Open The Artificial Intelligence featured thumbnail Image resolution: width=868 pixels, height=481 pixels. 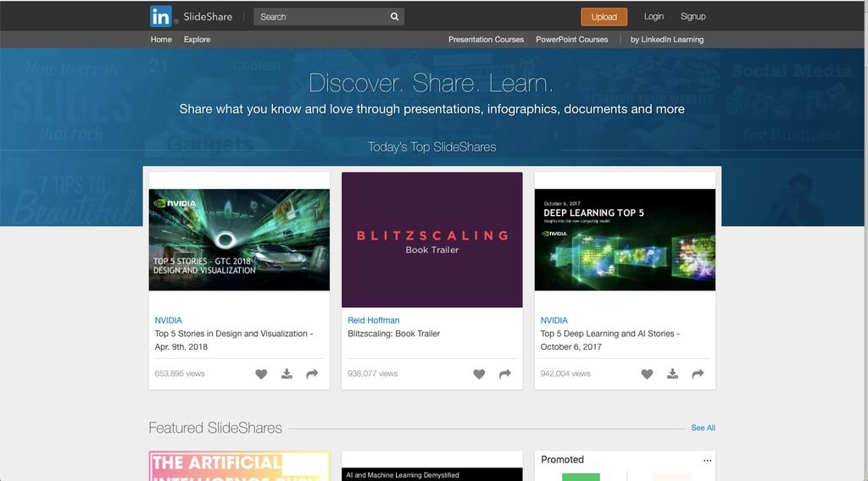(x=239, y=466)
